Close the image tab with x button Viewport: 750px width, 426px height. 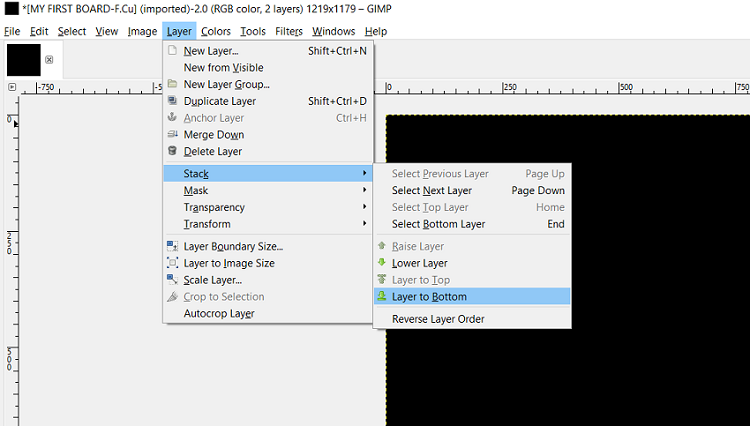[x=49, y=60]
